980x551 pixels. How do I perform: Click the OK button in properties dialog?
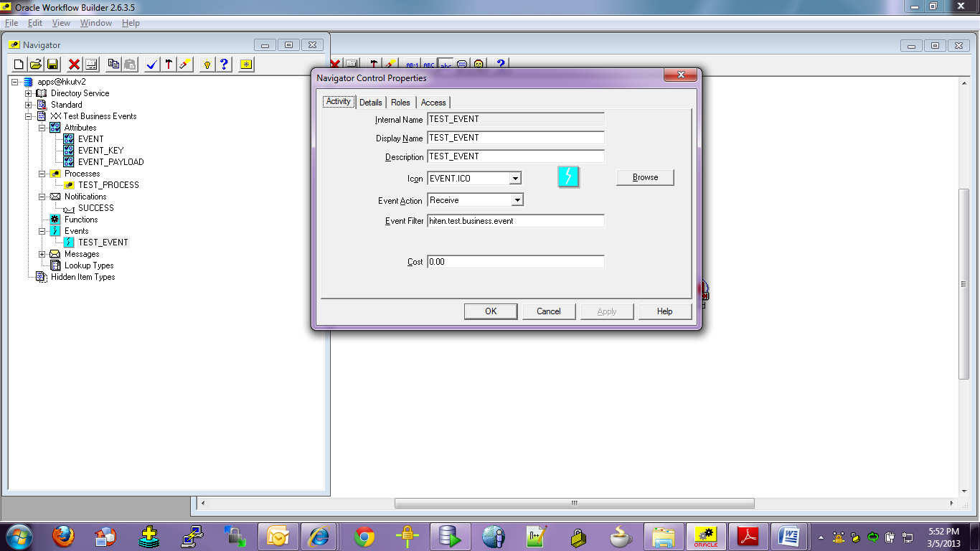(491, 311)
